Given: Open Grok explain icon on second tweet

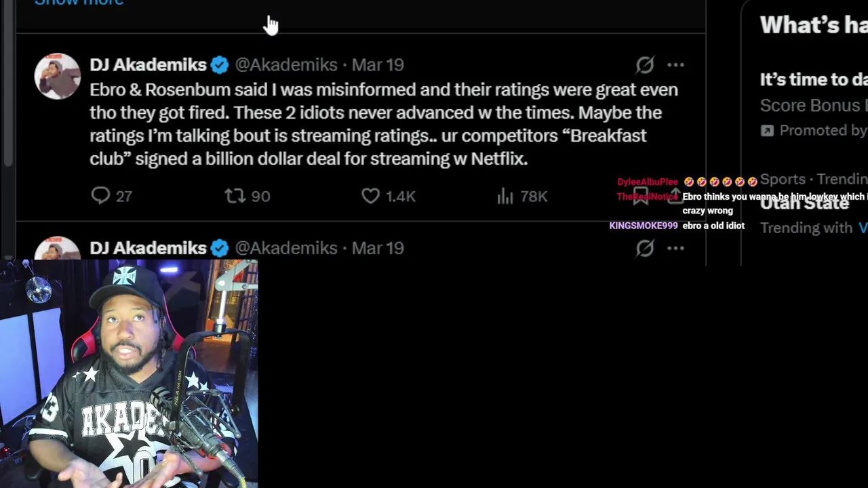Looking at the screenshot, I should pyautogui.click(x=645, y=248).
